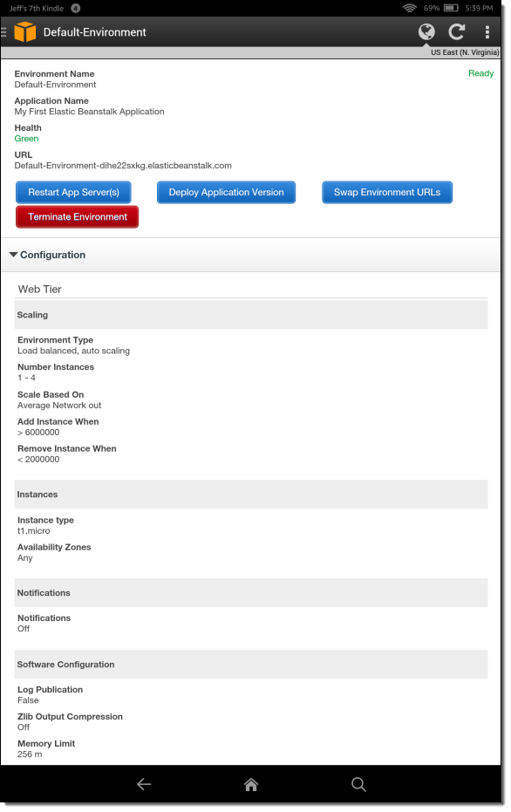
Task: Open the Default-Environment elasticbeanstalk.com URL
Action: 123,166
